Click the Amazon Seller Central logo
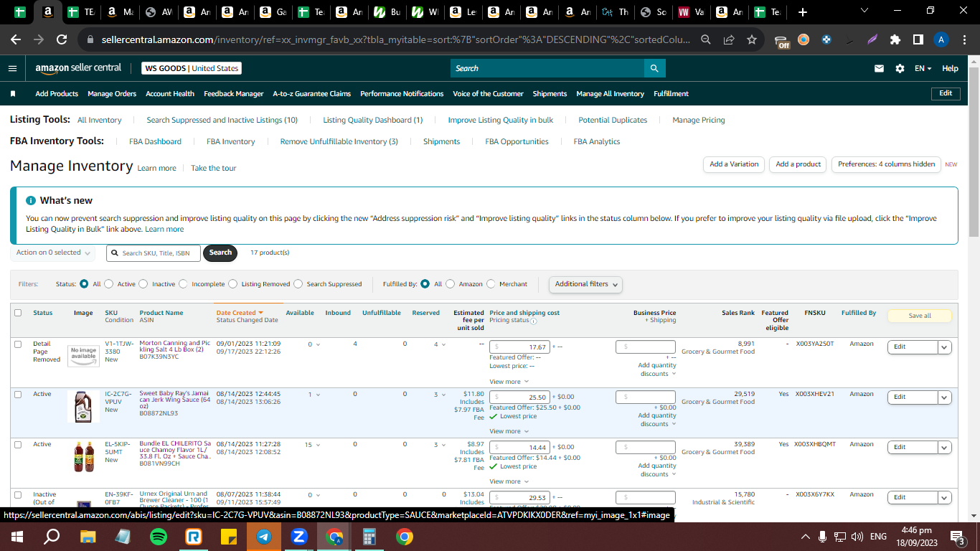Screen dimensions: 980x551 pos(78,68)
